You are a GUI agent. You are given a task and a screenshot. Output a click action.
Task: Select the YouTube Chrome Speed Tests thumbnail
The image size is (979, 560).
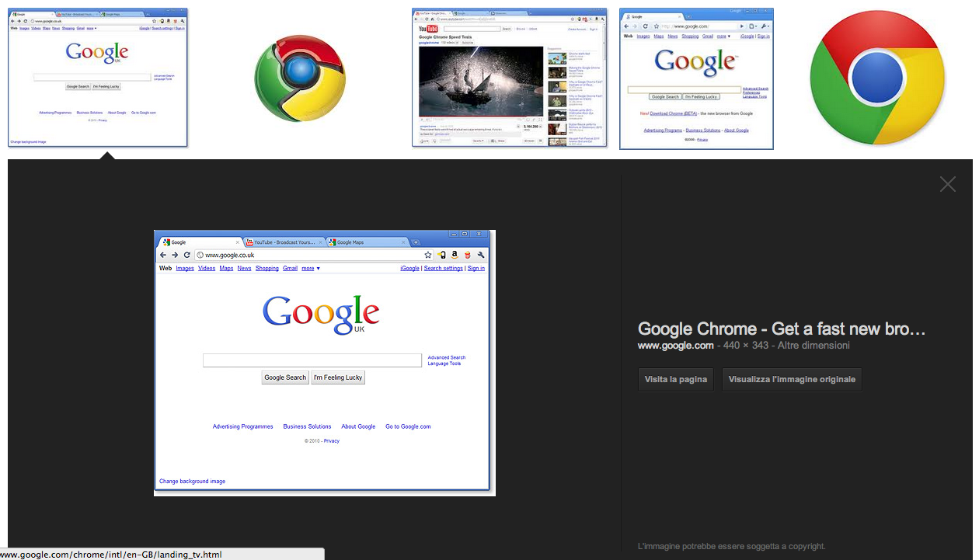(x=509, y=78)
